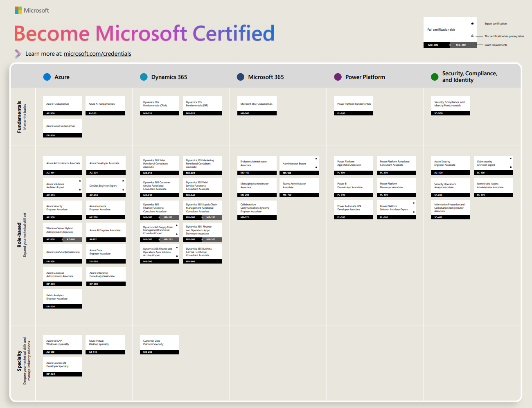Click the chevron arrow beside Learn more
Viewport: 532px width, 408px height.
point(17,54)
